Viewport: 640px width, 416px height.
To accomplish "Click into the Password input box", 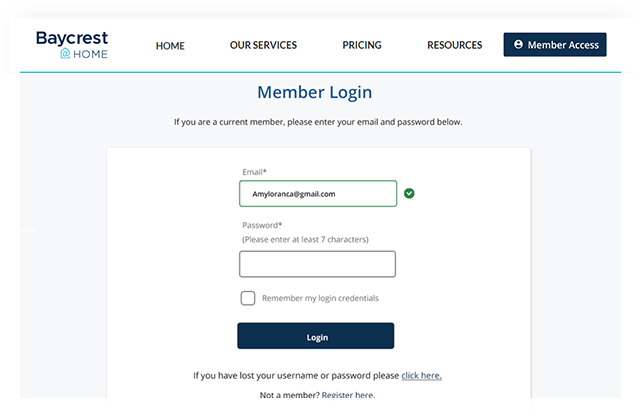I will tap(317, 264).
